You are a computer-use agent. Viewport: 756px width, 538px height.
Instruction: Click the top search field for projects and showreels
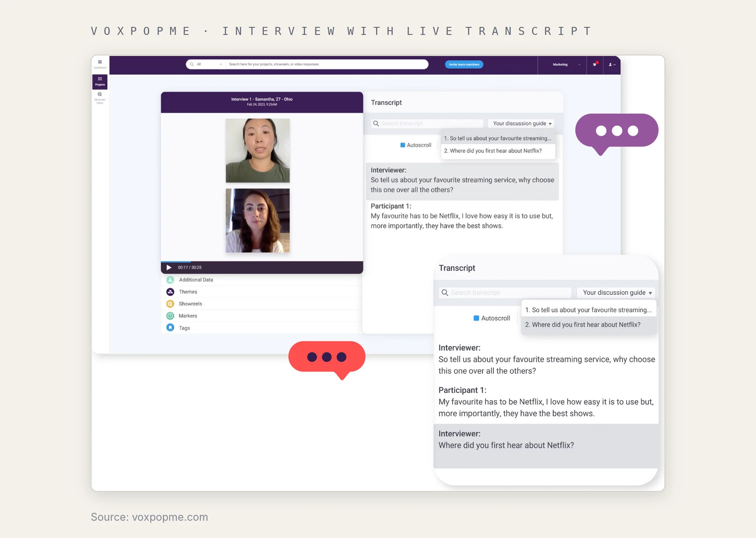click(x=327, y=64)
